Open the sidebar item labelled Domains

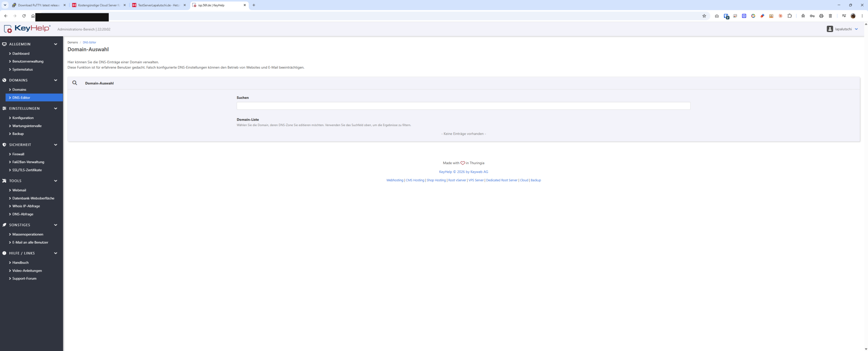[19, 90]
